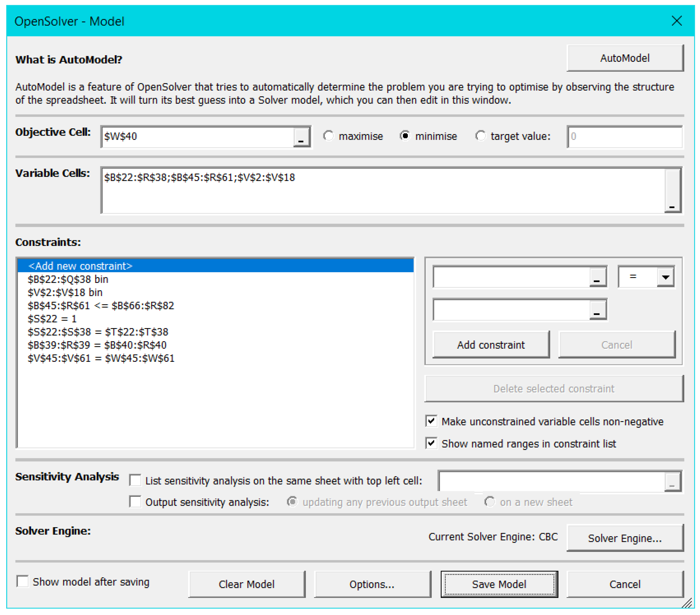Toggle Make unconstrained variable cells non-negative
This screenshot has width=700, height=615.
431,421
